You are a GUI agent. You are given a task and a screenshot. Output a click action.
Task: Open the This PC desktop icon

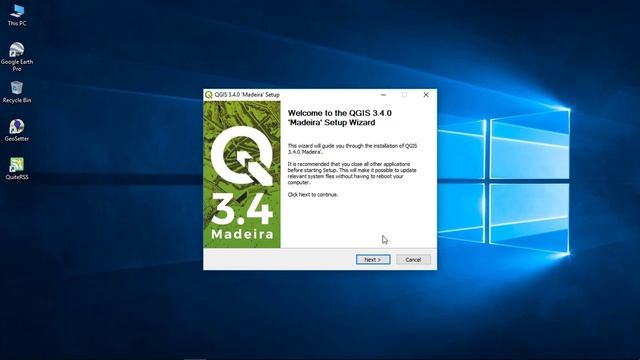tap(17, 15)
